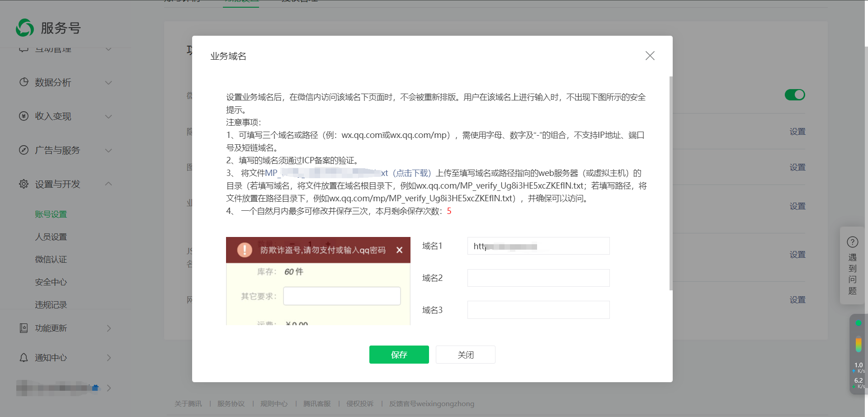The width and height of the screenshot is (868, 417).
Task: Click the settings and development gear icon
Action: pyautogui.click(x=24, y=184)
